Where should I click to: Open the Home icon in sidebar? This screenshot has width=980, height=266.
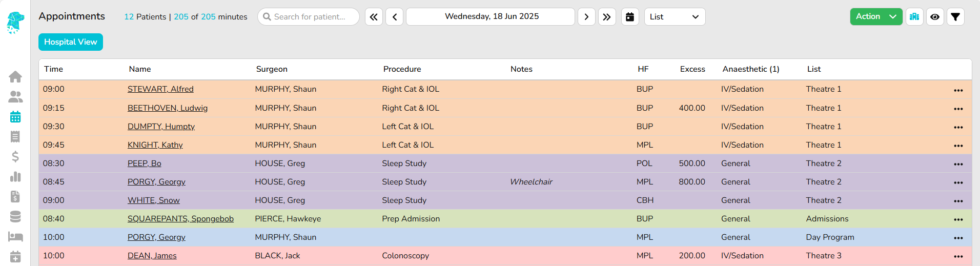(x=15, y=77)
